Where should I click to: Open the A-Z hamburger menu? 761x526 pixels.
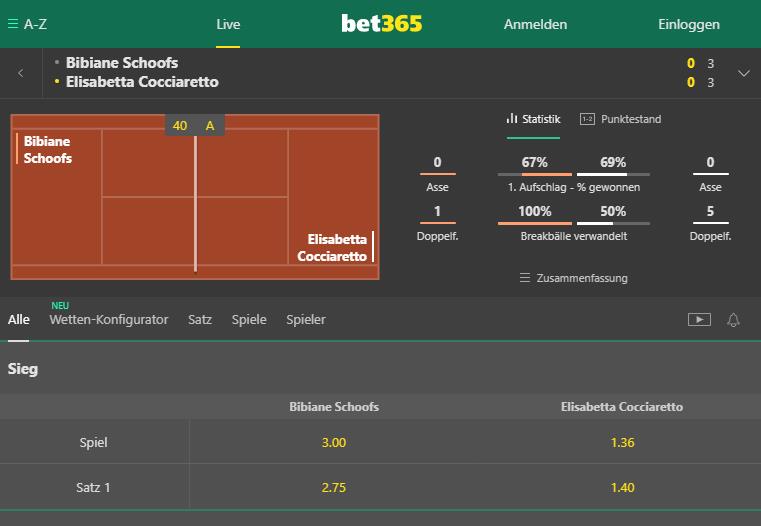27,24
